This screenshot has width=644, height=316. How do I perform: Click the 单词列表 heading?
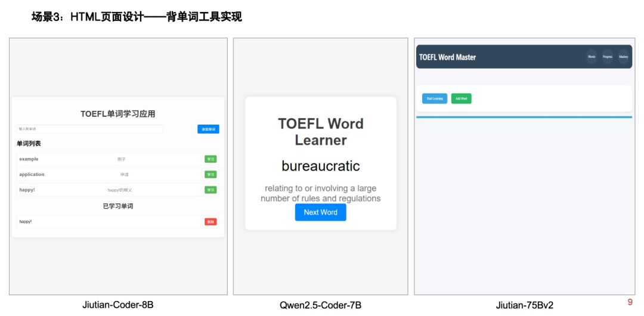coord(29,144)
